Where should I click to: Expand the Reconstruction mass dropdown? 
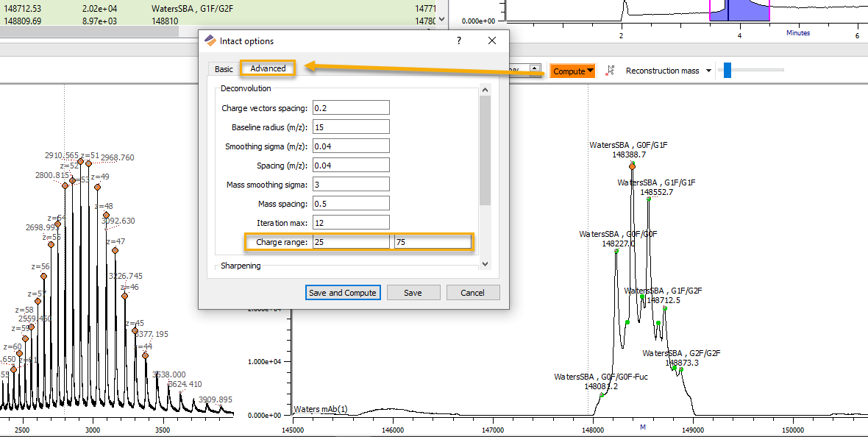click(x=708, y=71)
